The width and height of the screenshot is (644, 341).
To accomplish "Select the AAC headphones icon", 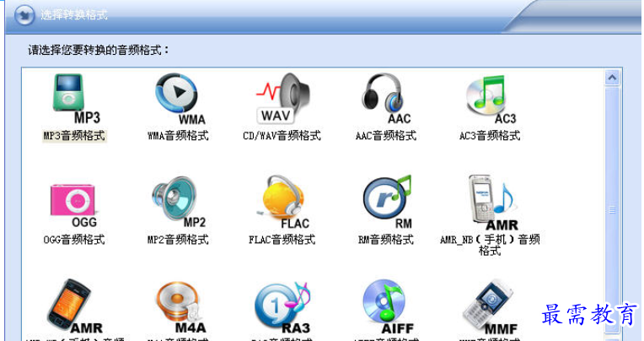I will tap(386, 99).
